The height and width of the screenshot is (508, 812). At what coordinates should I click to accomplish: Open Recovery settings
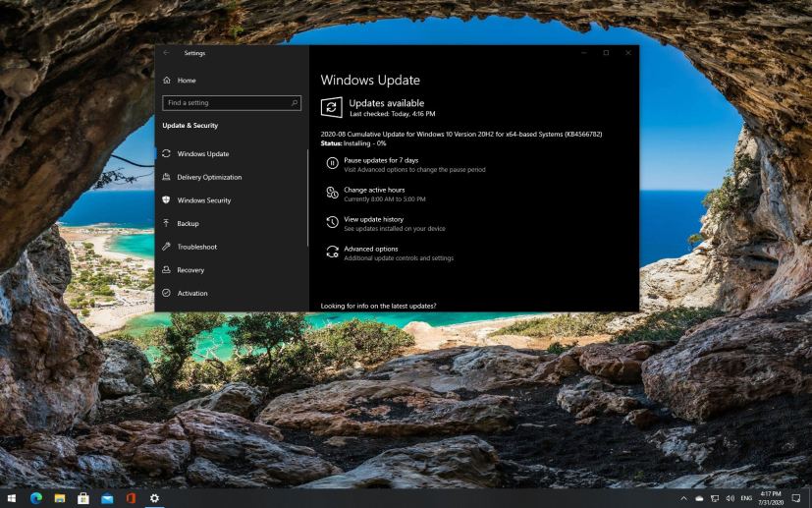coord(190,270)
